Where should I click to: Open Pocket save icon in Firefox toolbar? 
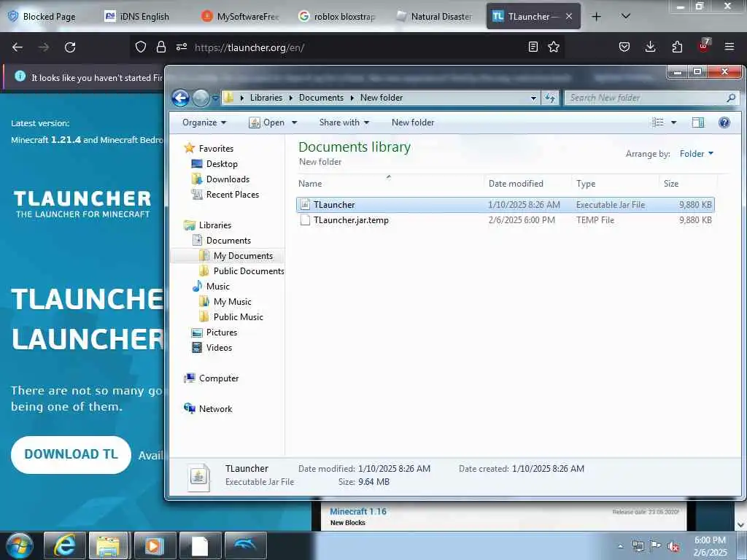tap(624, 47)
